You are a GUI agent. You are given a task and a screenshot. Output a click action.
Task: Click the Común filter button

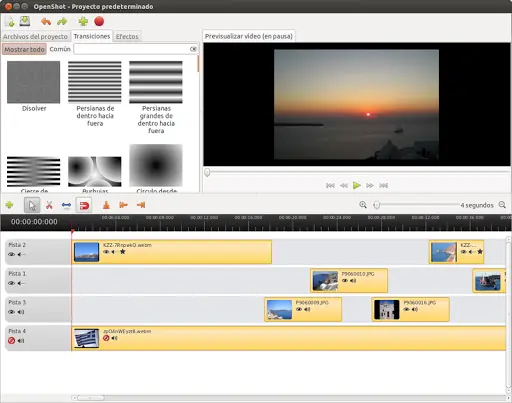click(60, 49)
